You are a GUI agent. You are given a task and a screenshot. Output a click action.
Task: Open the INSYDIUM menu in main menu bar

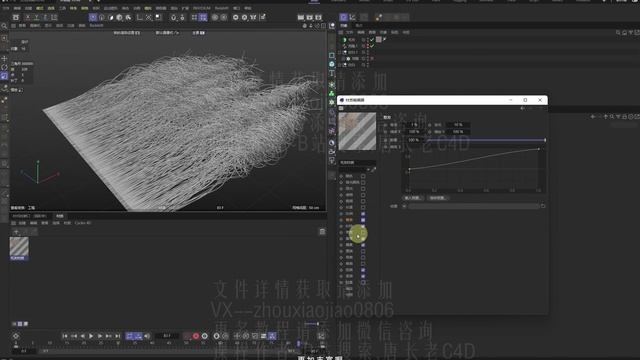[202, 8]
